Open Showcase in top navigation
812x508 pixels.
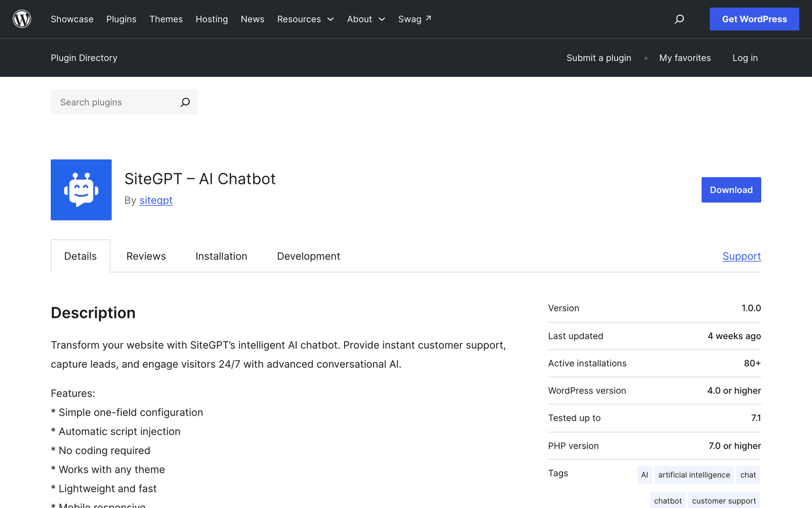click(72, 19)
